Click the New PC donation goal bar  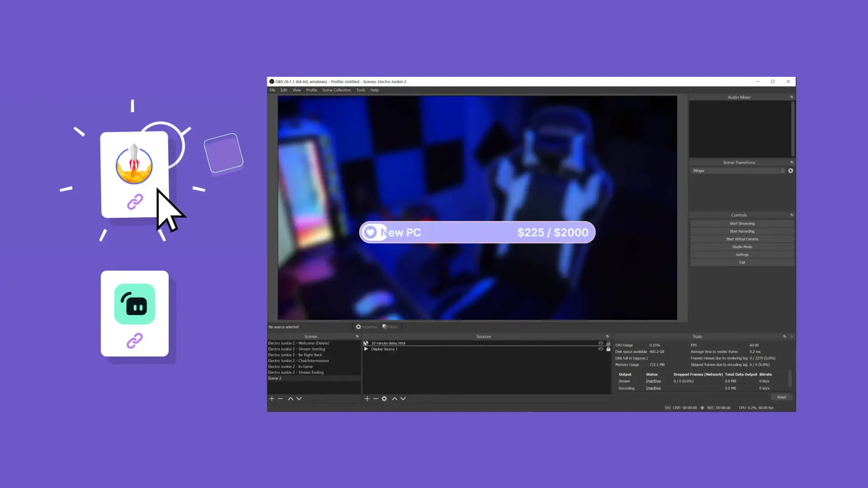click(x=477, y=232)
